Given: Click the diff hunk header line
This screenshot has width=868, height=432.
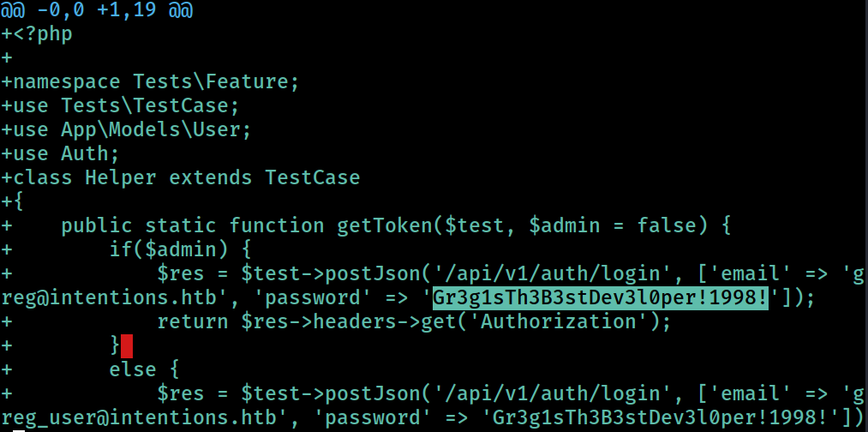Looking at the screenshot, I should coord(96,9).
